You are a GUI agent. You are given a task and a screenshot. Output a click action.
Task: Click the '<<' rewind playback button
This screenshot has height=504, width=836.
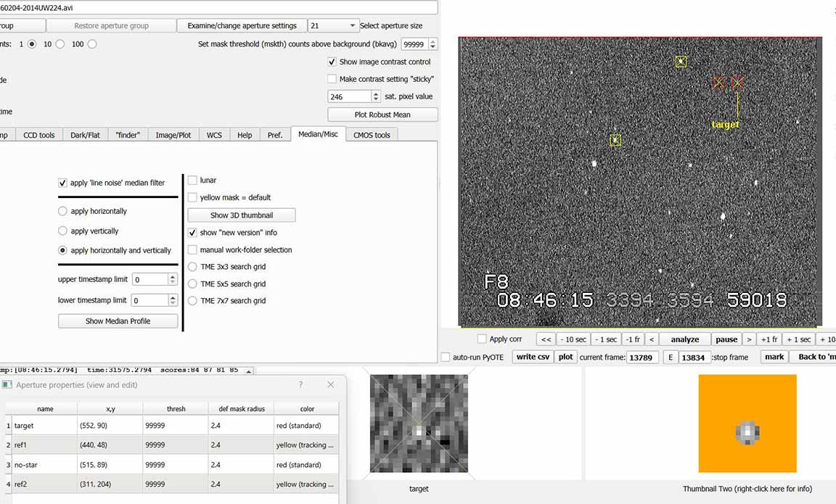click(x=546, y=339)
